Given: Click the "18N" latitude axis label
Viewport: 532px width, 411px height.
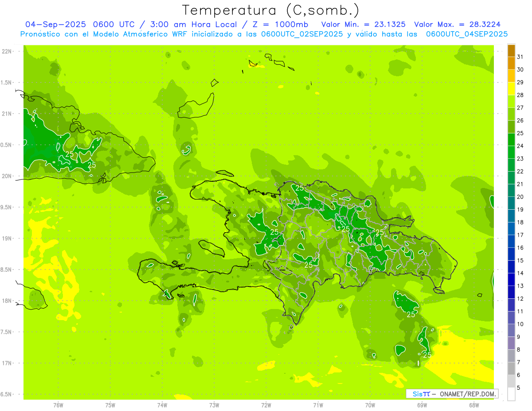Looking at the screenshot, I should tap(8, 301).
